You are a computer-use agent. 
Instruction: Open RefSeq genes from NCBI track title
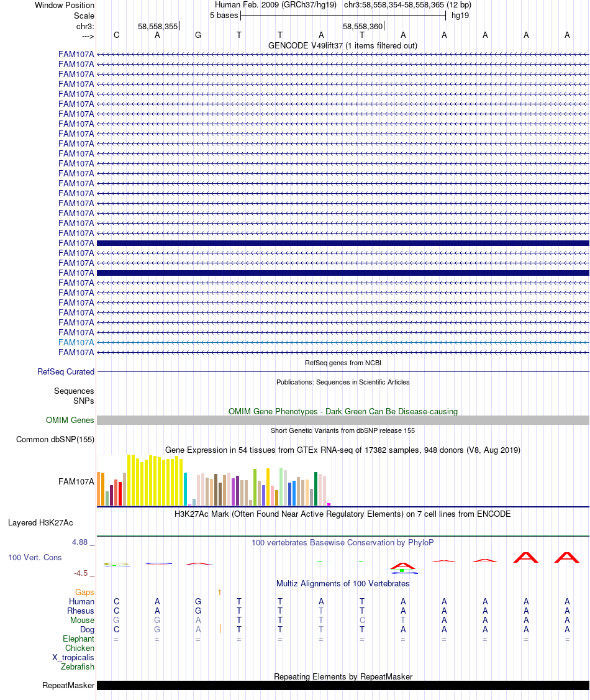(x=343, y=363)
